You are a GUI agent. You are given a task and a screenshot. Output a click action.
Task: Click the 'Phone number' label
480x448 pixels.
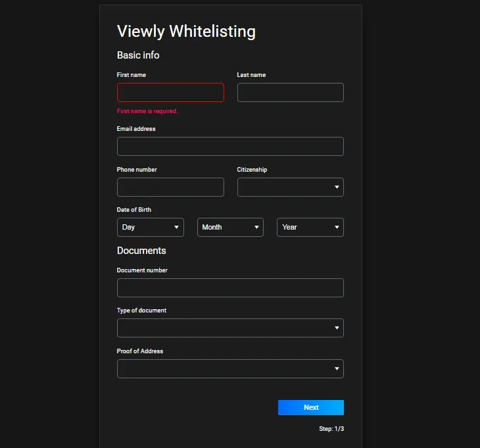tap(137, 170)
